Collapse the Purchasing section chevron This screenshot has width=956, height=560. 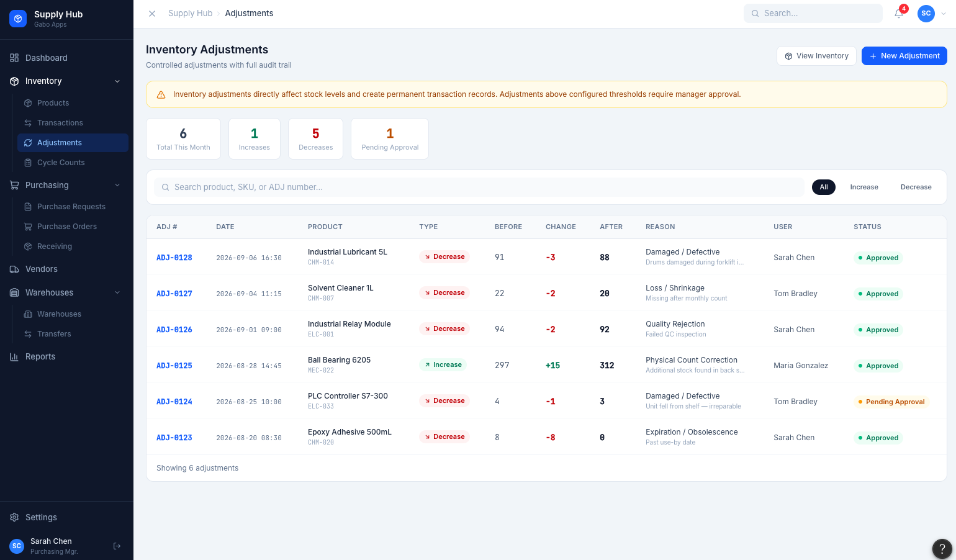pyautogui.click(x=117, y=185)
